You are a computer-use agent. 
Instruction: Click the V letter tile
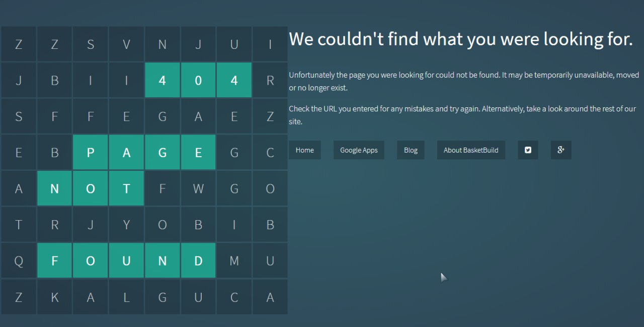pyautogui.click(x=126, y=44)
